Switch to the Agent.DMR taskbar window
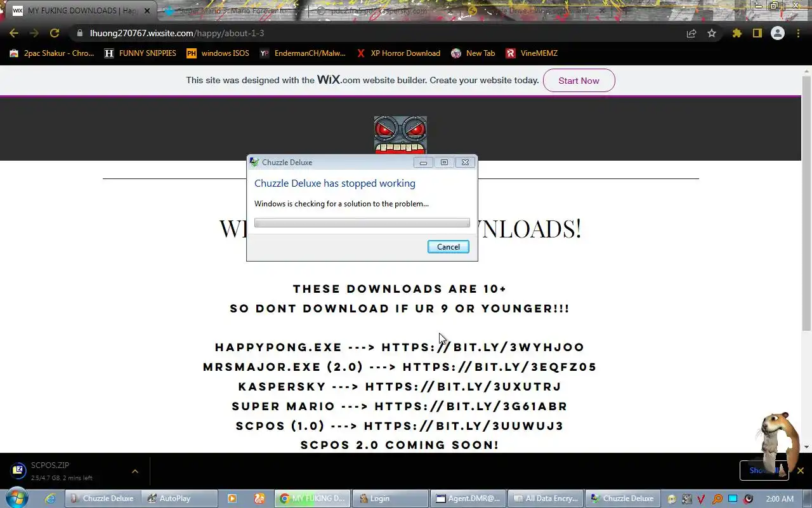812x508 pixels. [x=467, y=498]
